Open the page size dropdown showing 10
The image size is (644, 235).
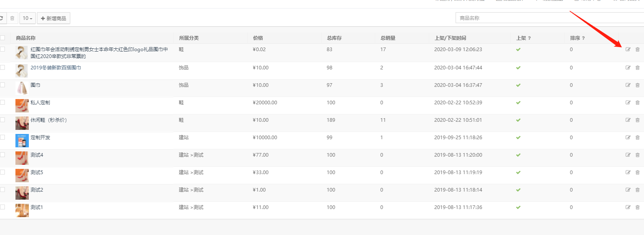(x=27, y=18)
